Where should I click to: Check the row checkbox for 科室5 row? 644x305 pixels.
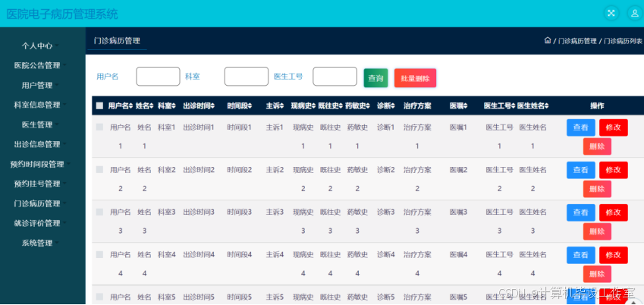99,297
